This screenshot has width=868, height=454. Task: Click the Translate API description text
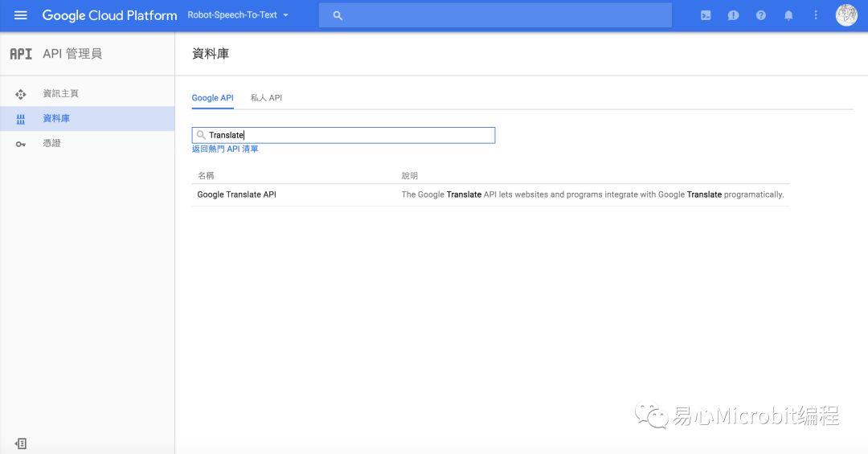[x=592, y=194]
